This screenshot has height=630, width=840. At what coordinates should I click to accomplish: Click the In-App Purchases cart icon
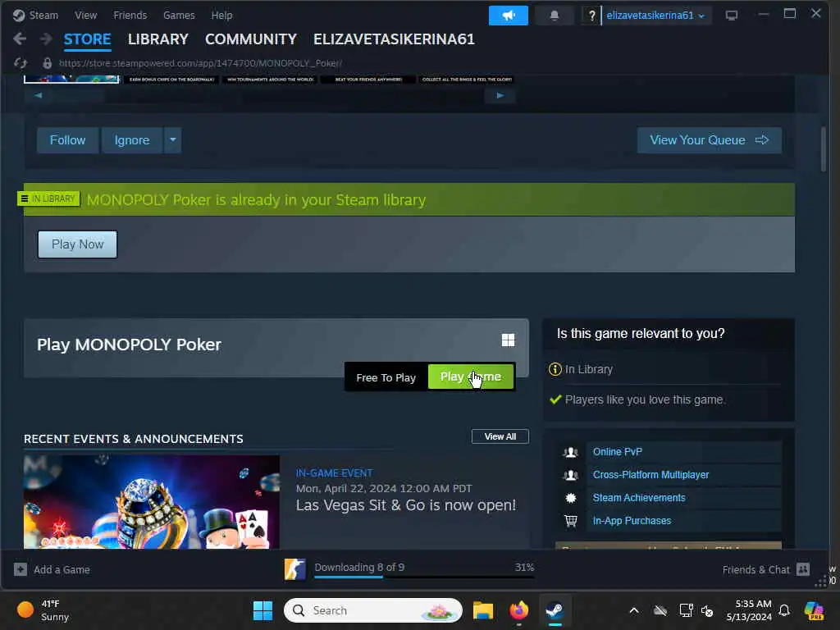coord(571,521)
